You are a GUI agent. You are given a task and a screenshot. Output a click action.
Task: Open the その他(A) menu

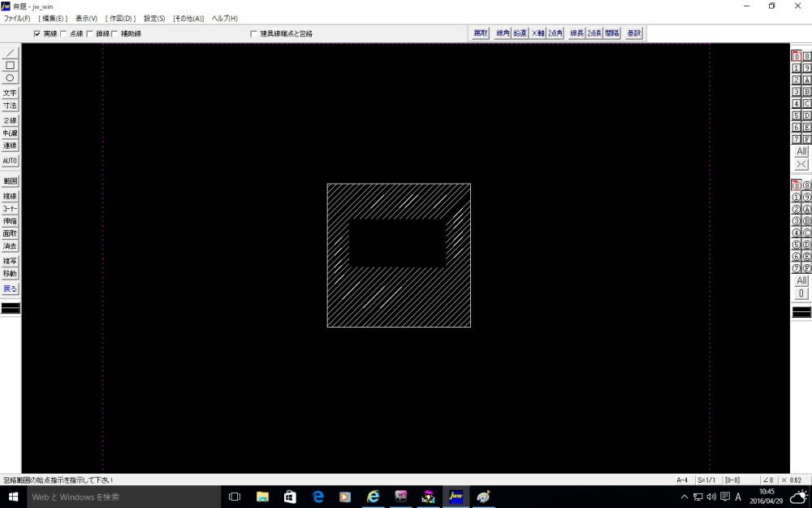(188, 18)
